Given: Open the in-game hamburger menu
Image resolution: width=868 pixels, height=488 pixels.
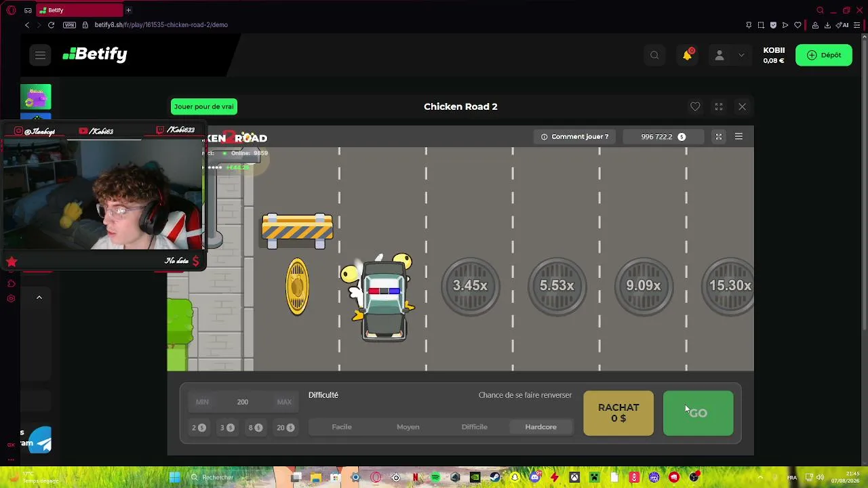Looking at the screenshot, I should pos(738,137).
